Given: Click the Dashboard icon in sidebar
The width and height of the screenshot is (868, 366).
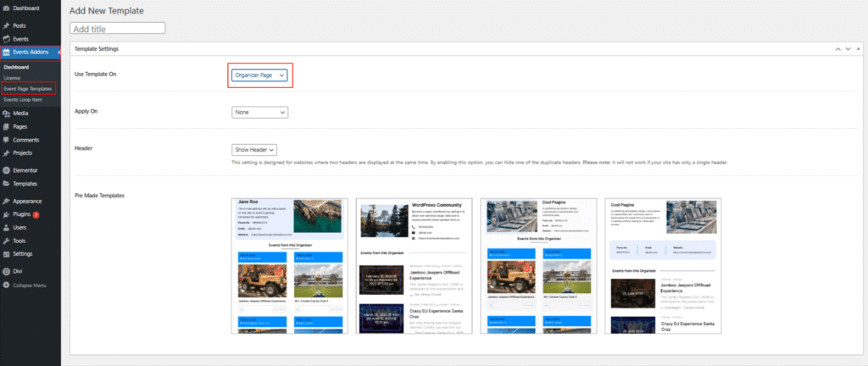Looking at the screenshot, I should (x=7, y=8).
